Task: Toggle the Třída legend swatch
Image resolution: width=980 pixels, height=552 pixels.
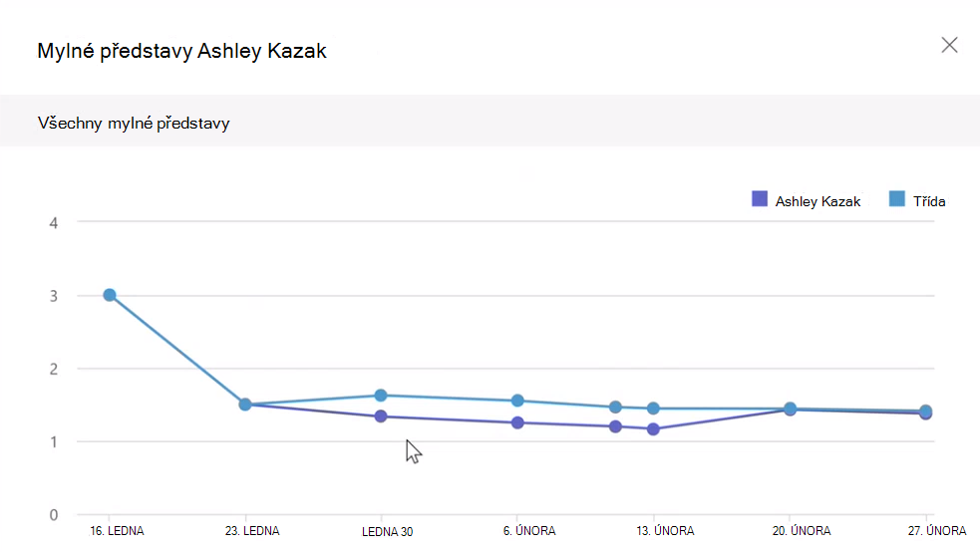Action: (897, 199)
